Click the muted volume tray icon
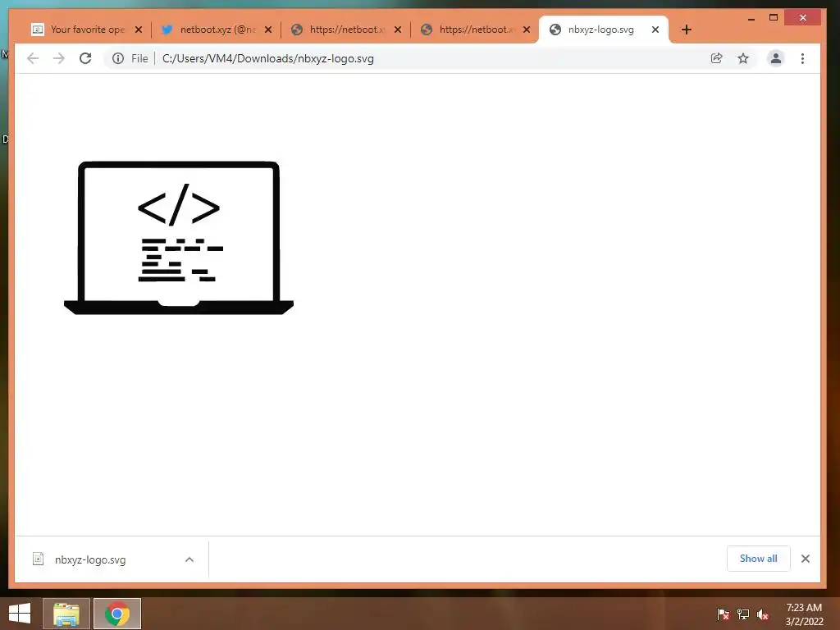Image resolution: width=840 pixels, height=630 pixels. [x=763, y=614]
